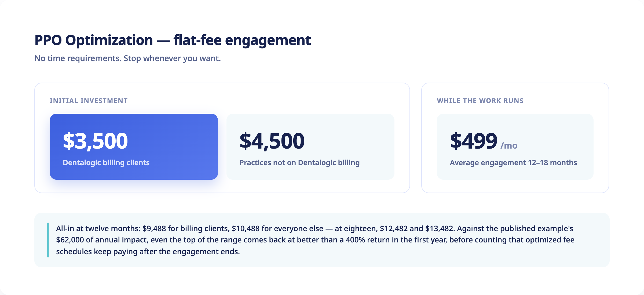Click the /mo suffix beside $499

coord(509,145)
